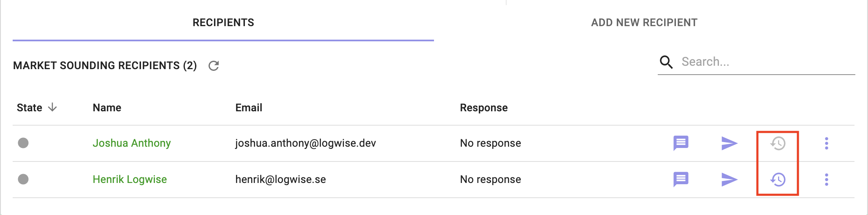The height and width of the screenshot is (215, 868).
Task: Open Add New Recipient tab
Action: point(644,23)
